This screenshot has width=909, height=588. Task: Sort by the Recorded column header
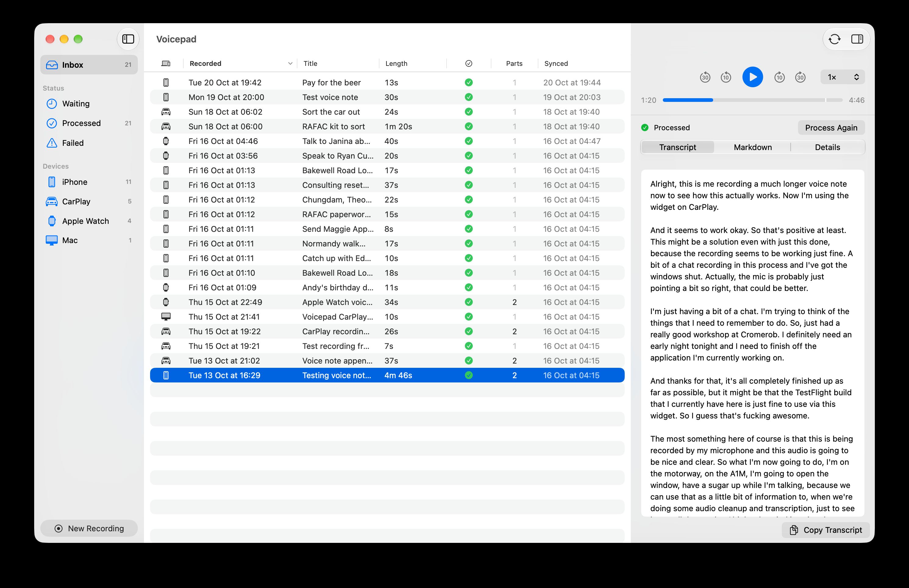240,63
